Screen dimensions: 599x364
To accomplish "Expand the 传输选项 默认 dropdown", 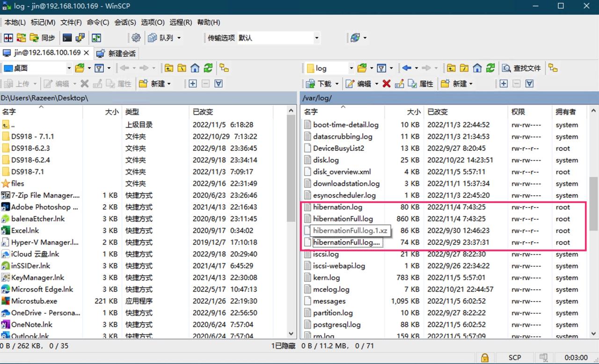I will point(316,38).
